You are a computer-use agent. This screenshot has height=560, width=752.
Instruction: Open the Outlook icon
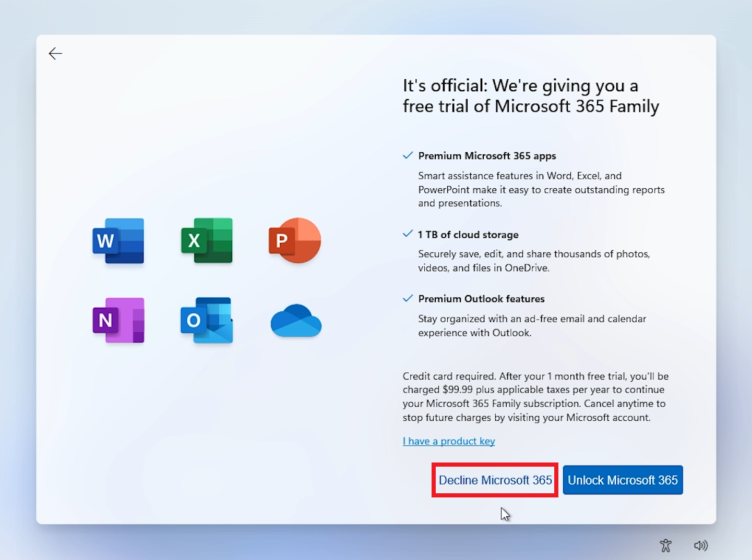point(206,321)
